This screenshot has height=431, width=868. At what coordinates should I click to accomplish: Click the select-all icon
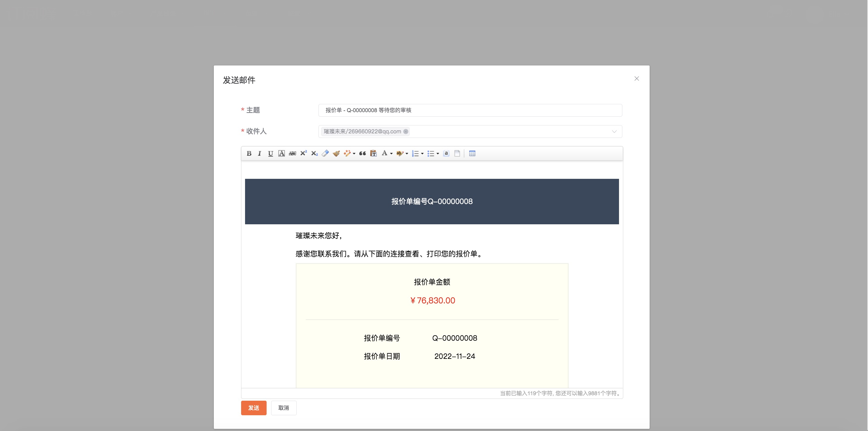pyautogui.click(x=446, y=154)
